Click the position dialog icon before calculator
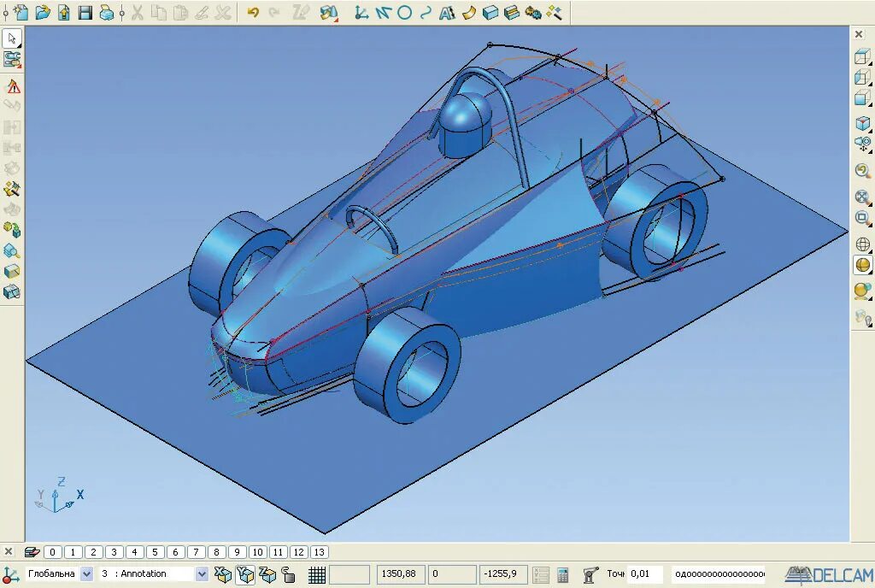 pyautogui.click(x=540, y=574)
